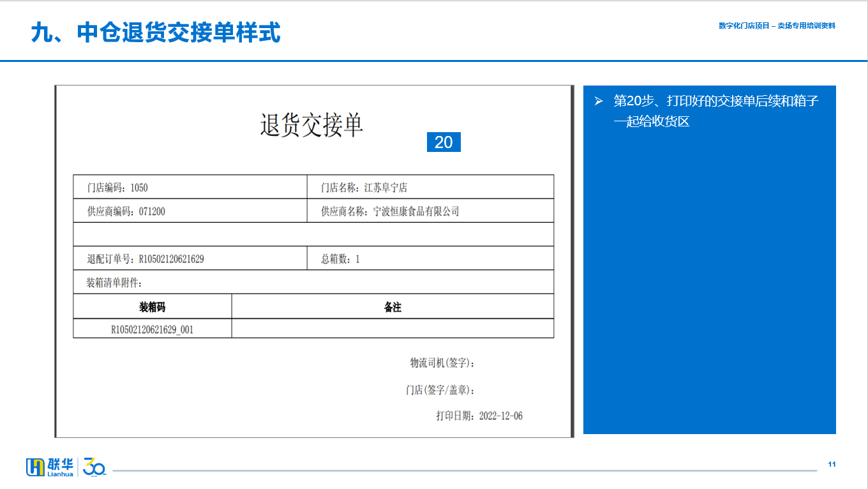Click the slide title 九、中仓退货交接单样式
The image size is (868, 489).
156,32
